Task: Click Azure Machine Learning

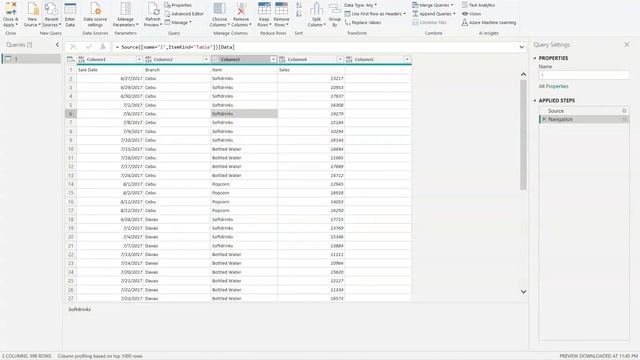Action: [x=489, y=22]
